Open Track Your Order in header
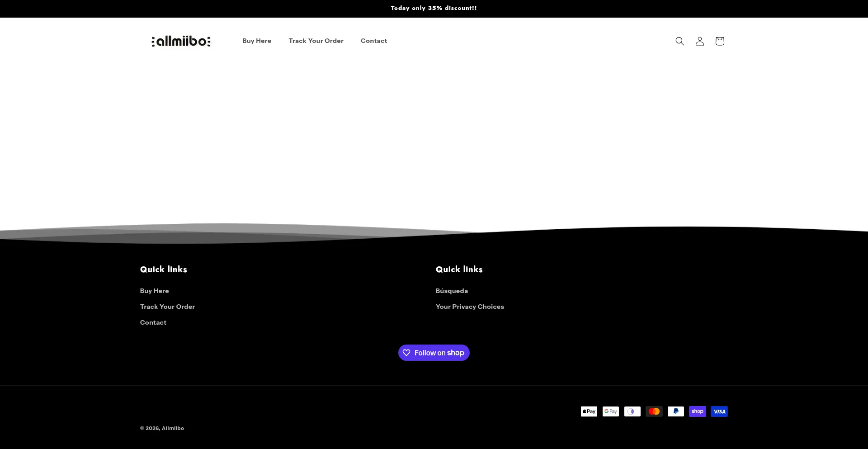Viewport: 868px width, 449px height. point(316,41)
